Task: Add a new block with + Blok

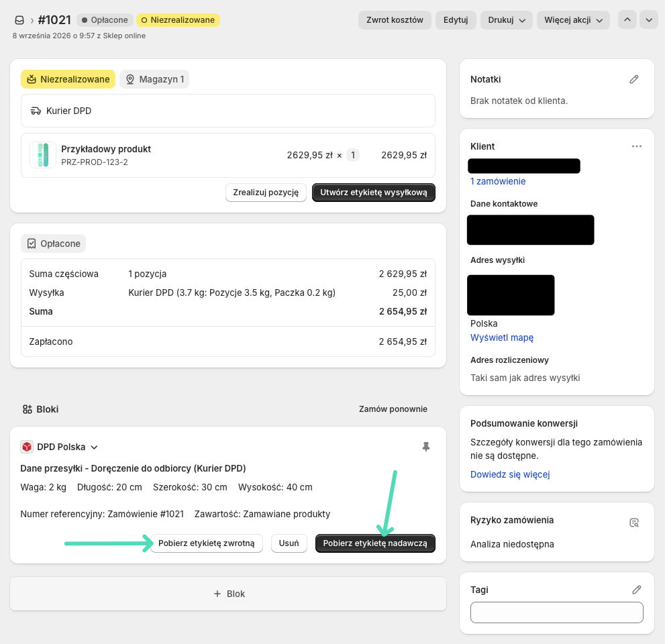Action: 228,594
